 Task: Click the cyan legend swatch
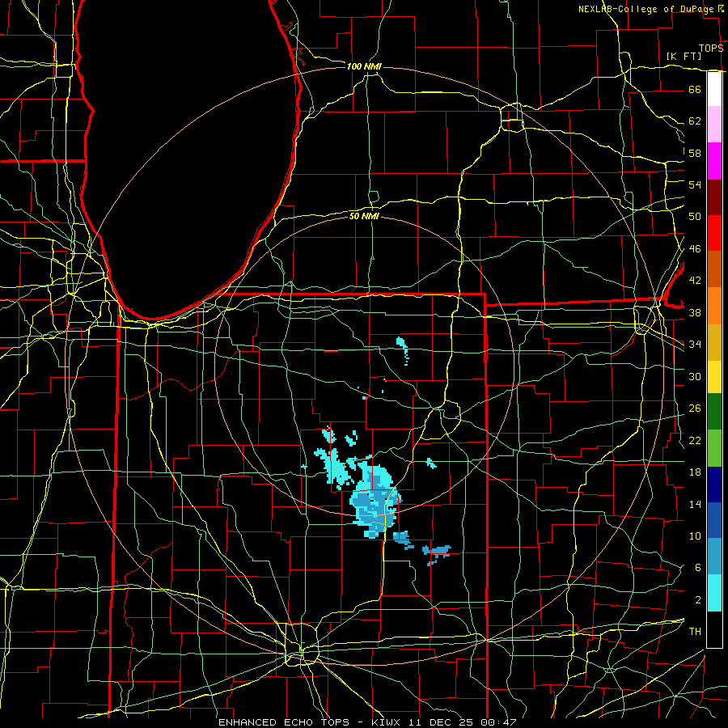(x=714, y=593)
